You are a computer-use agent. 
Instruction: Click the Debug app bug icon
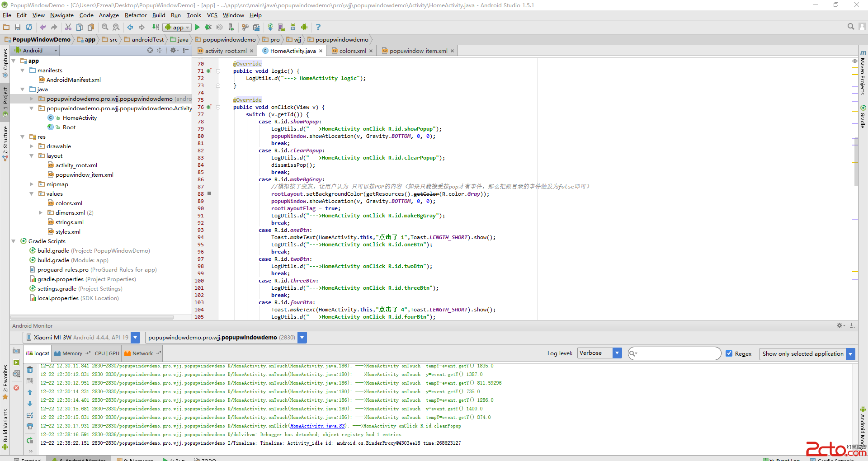(208, 28)
